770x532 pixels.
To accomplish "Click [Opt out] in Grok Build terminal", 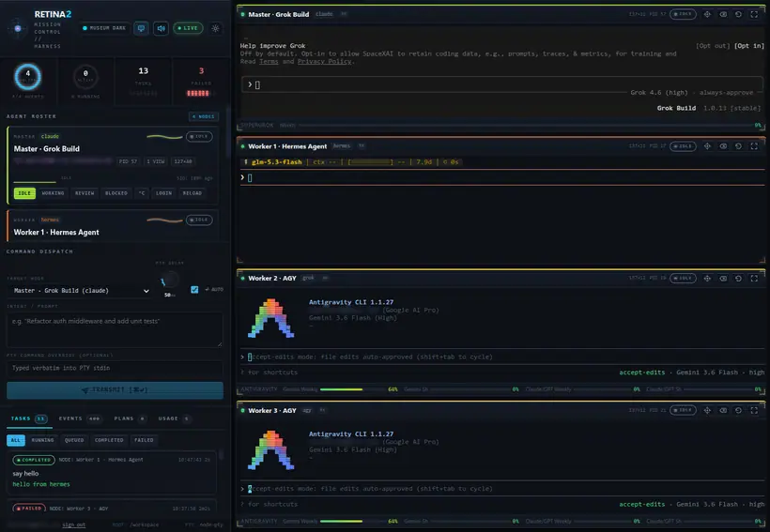I will tap(713, 46).
